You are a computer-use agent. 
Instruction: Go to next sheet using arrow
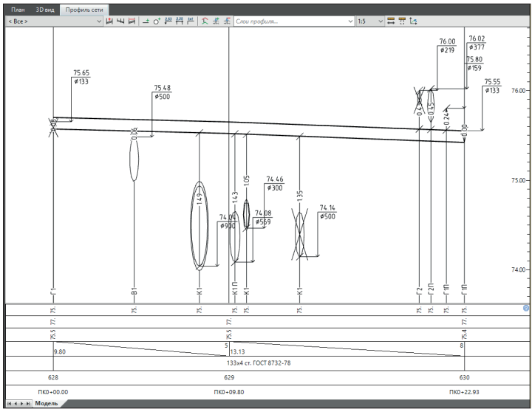21,403
